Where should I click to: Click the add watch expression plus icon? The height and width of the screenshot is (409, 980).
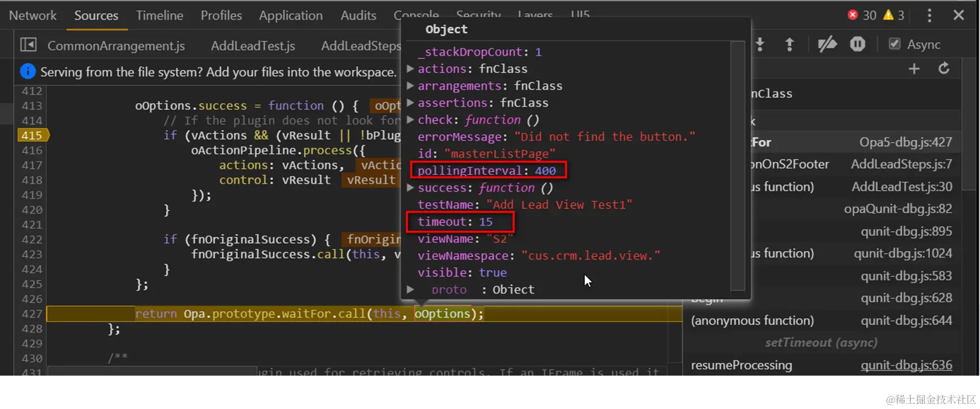(x=914, y=69)
